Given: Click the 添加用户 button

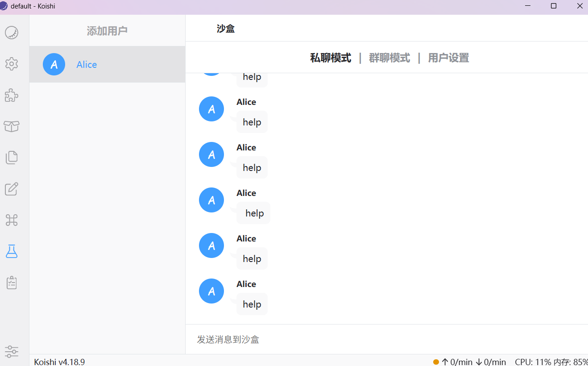Looking at the screenshot, I should 107,31.
